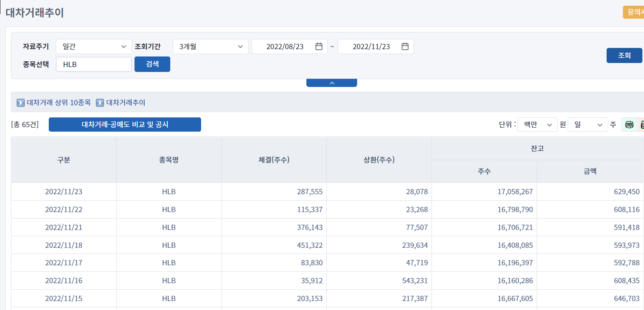
Task: Open the start date calendar picker icon
Action: coord(319,46)
